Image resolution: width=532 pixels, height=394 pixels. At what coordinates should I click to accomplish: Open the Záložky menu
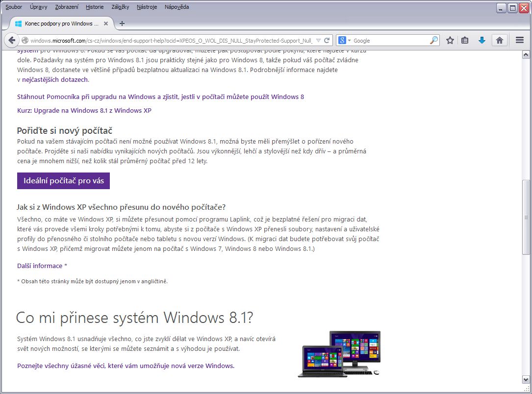120,7
